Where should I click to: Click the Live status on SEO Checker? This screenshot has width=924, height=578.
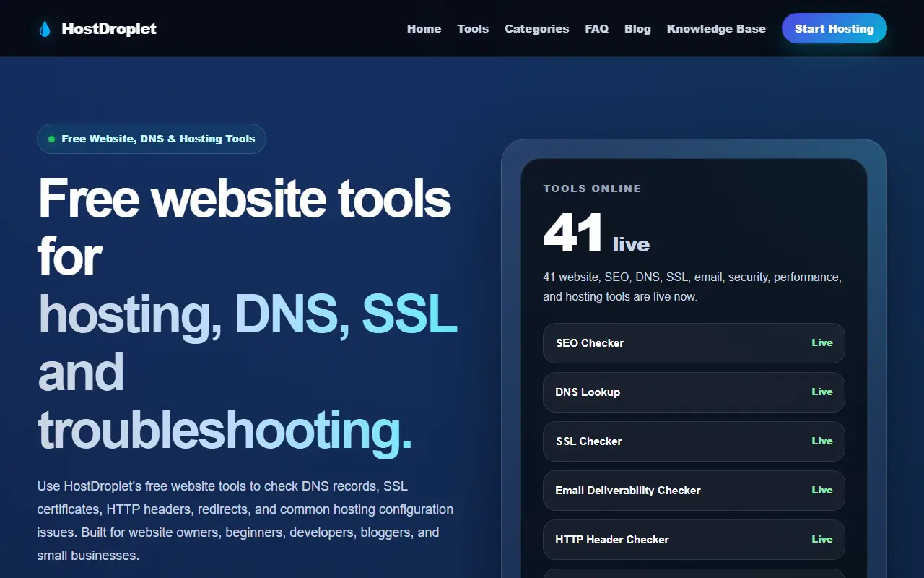(821, 342)
